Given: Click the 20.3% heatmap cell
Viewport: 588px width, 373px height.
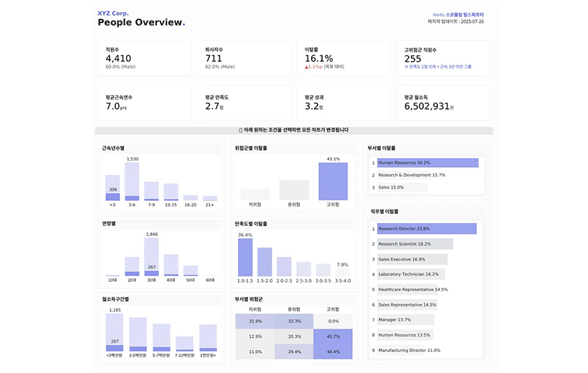Looking at the screenshot, I should pyautogui.click(x=294, y=336).
